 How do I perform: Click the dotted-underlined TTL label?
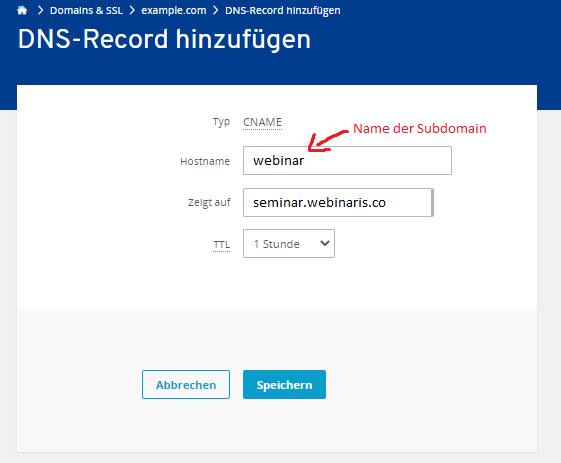point(221,245)
